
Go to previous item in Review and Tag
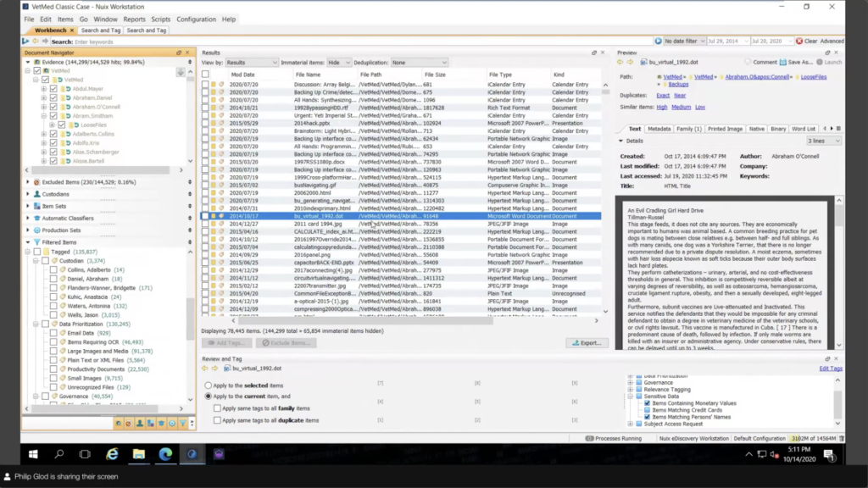[205, 368]
